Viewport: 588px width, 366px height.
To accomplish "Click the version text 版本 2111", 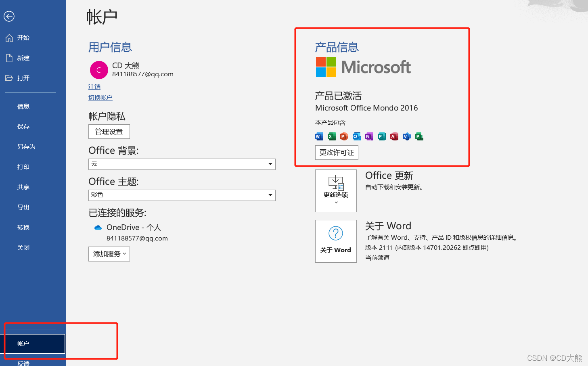I will tap(379, 248).
